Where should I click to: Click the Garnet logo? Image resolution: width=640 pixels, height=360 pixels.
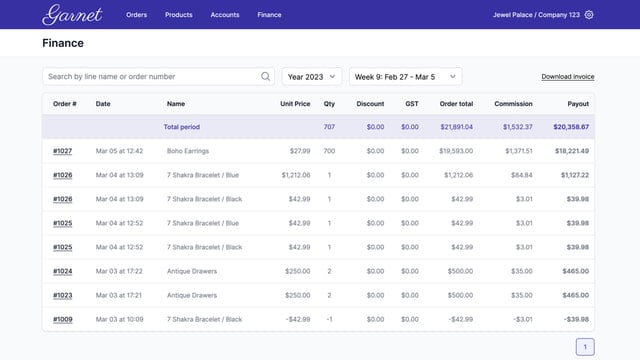[x=72, y=15]
